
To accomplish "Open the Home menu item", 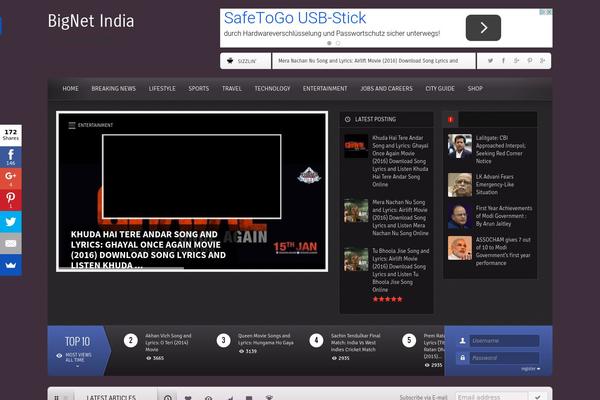I will pyautogui.click(x=70, y=88).
